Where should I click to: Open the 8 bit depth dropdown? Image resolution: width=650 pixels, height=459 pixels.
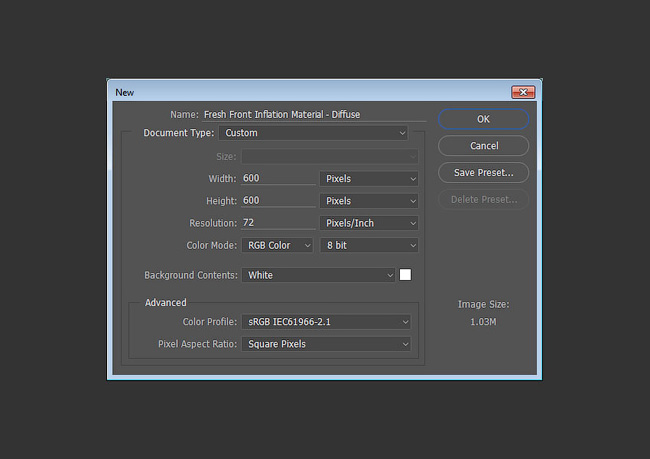369,245
